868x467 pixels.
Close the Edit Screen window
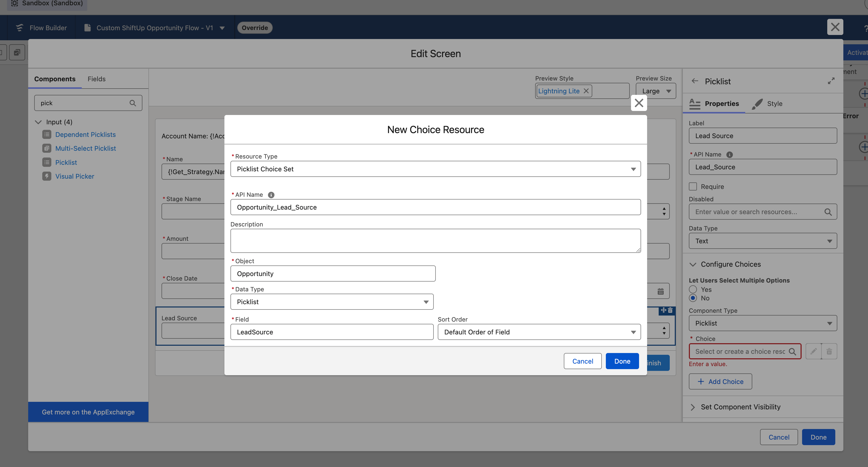[835, 27]
